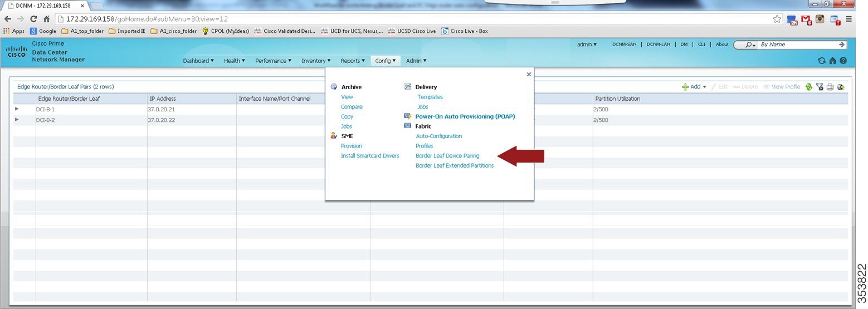The width and height of the screenshot is (868, 309).
Task: Select Archive Jobs
Action: [346, 126]
